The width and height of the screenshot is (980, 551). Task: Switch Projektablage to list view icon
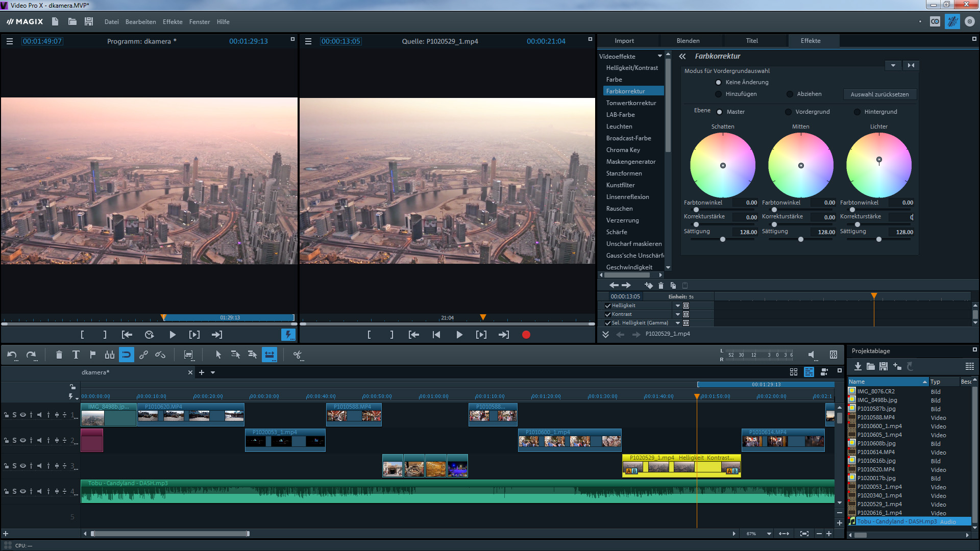point(970,366)
